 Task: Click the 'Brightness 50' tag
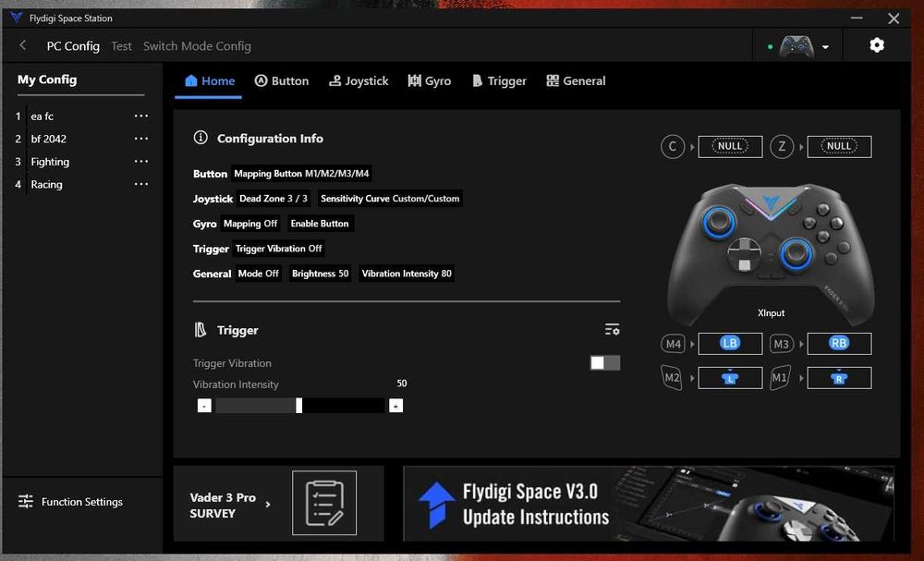pyautogui.click(x=320, y=274)
